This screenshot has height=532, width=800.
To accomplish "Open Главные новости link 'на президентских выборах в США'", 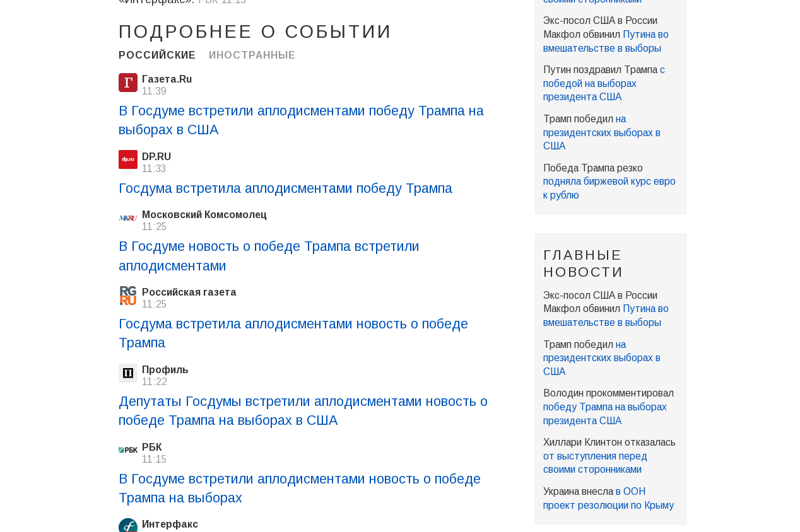I will [x=602, y=358].
